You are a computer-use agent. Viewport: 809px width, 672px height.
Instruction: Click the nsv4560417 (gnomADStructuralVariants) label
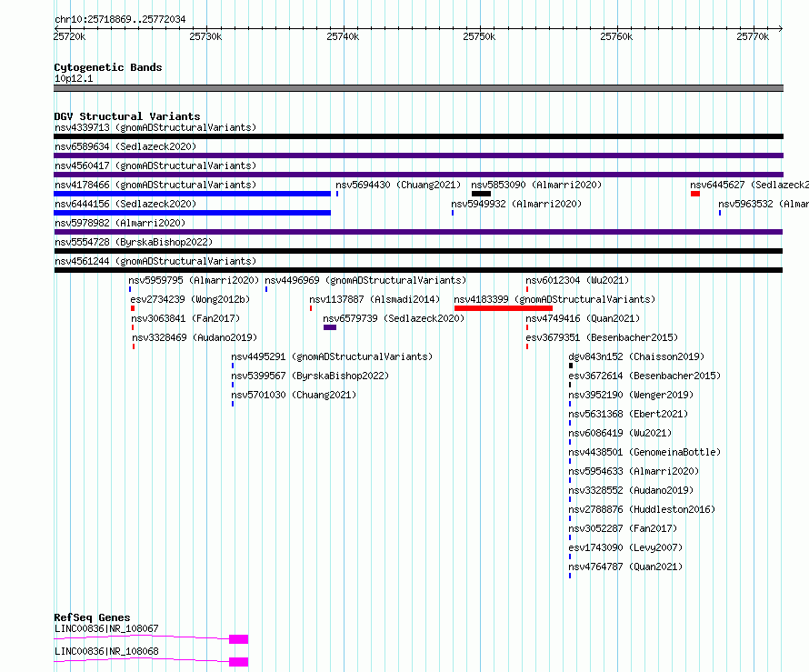(155, 165)
